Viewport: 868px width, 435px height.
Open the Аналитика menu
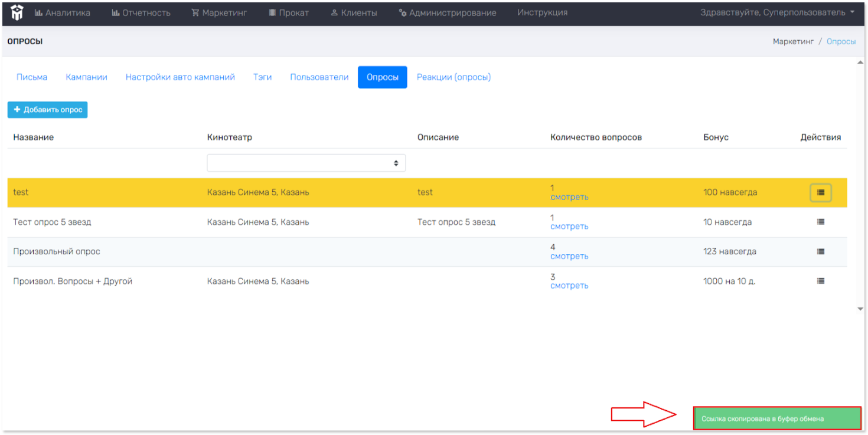click(x=63, y=12)
